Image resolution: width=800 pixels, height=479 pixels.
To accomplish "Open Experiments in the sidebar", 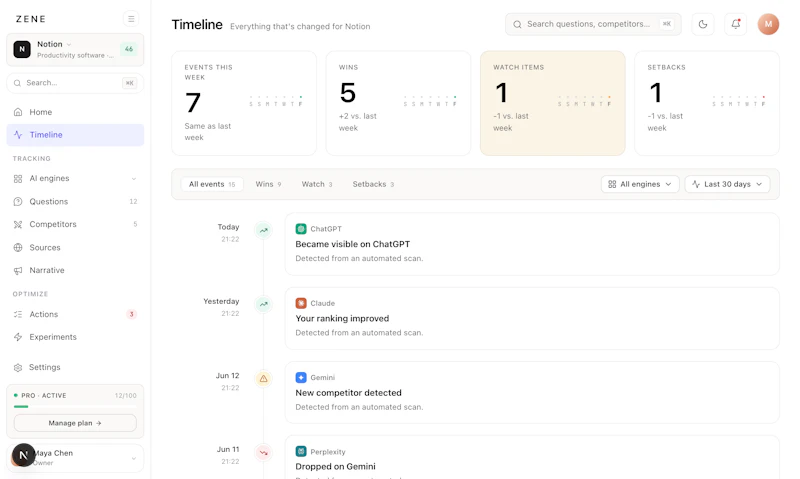I will [75, 337].
